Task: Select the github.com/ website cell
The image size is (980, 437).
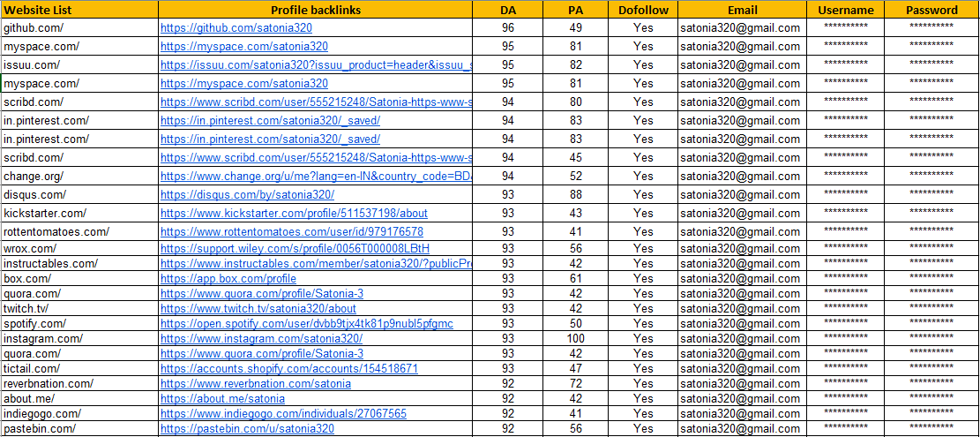Action: 79,28
